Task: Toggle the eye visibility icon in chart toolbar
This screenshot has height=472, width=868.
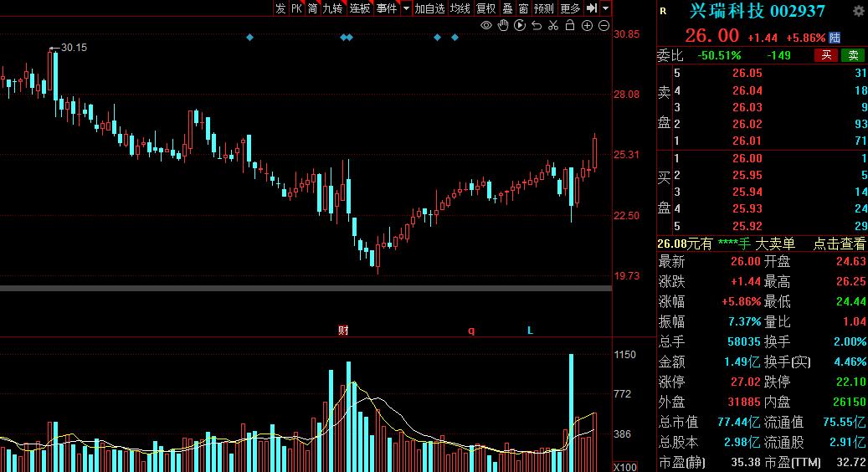Action: (486, 25)
